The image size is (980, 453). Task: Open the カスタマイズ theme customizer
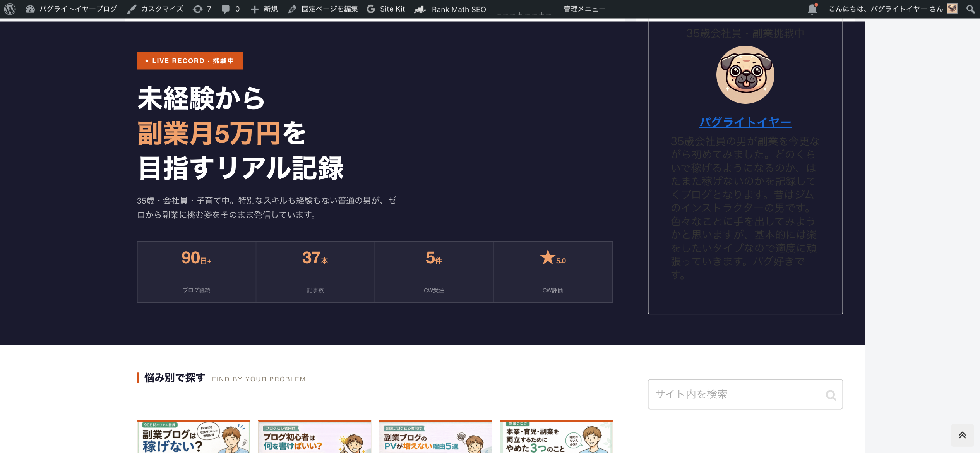(155, 9)
